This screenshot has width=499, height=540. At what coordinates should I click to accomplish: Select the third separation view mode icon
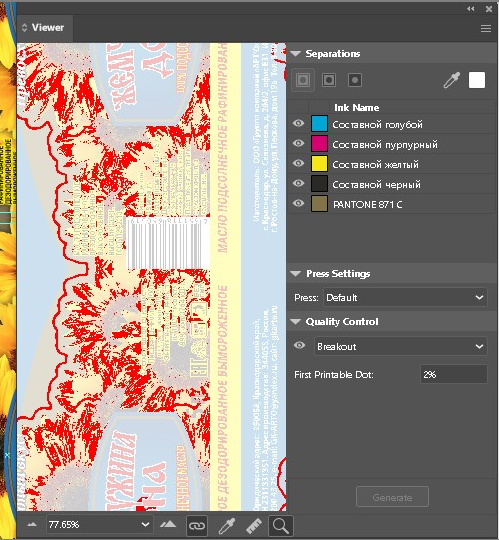[355, 80]
